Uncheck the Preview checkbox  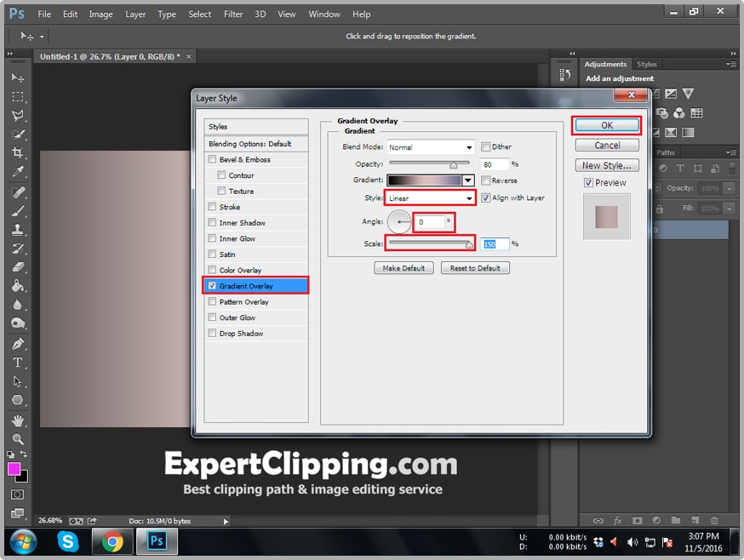(x=588, y=183)
